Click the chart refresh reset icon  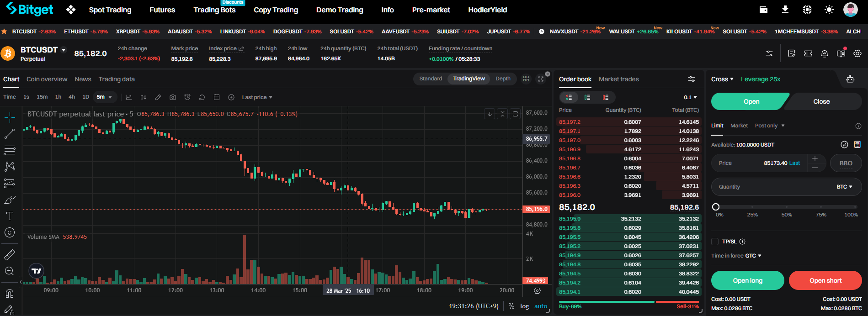point(202,97)
